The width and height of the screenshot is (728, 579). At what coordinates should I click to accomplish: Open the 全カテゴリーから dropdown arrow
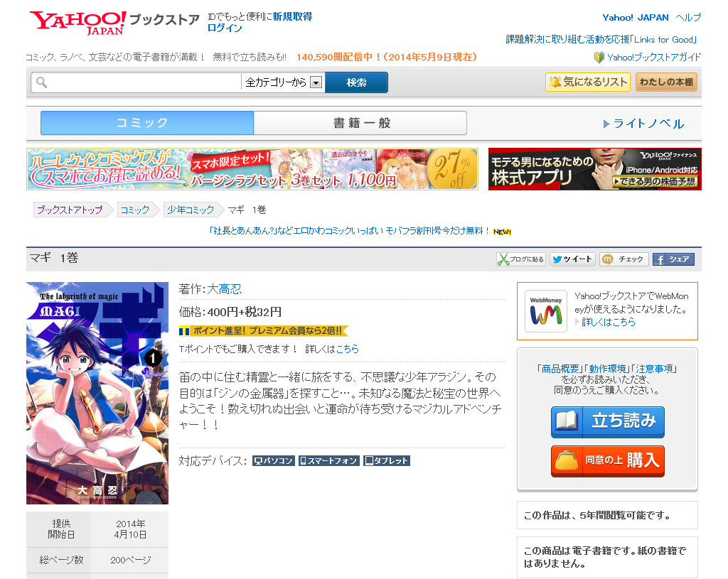[x=316, y=82]
